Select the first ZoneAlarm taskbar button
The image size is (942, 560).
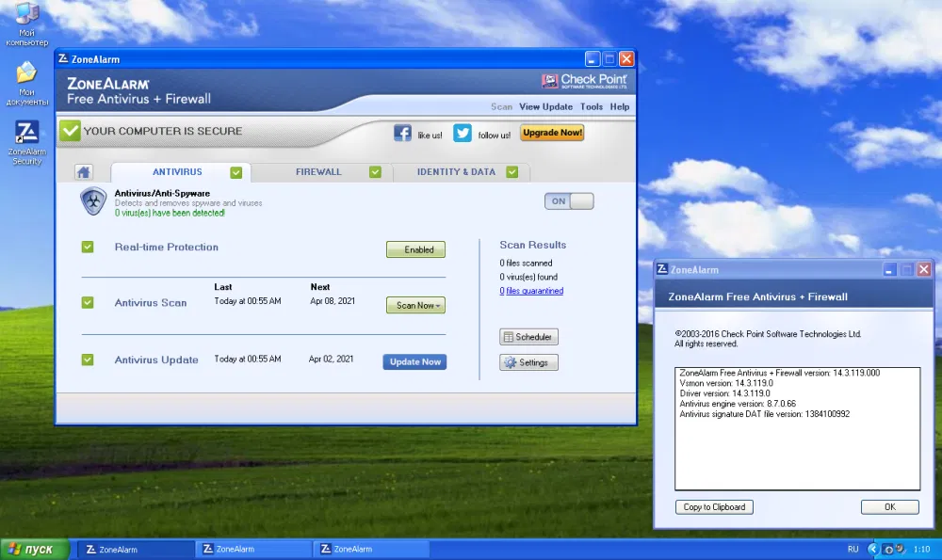click(x=135, y=550)
